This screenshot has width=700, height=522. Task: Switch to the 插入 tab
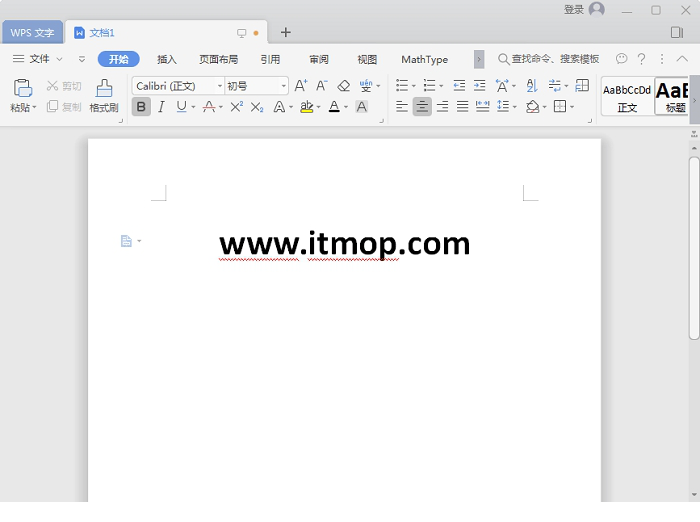pos(167,59)
